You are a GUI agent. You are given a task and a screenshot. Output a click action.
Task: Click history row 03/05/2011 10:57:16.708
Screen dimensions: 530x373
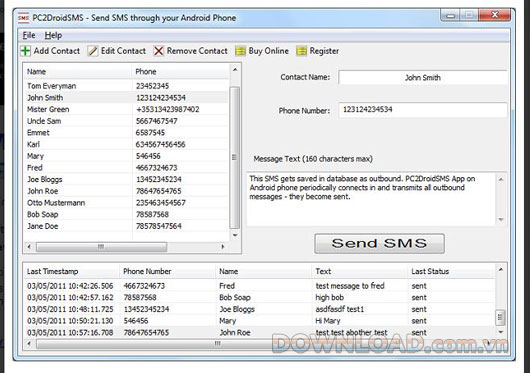point(260,332)
